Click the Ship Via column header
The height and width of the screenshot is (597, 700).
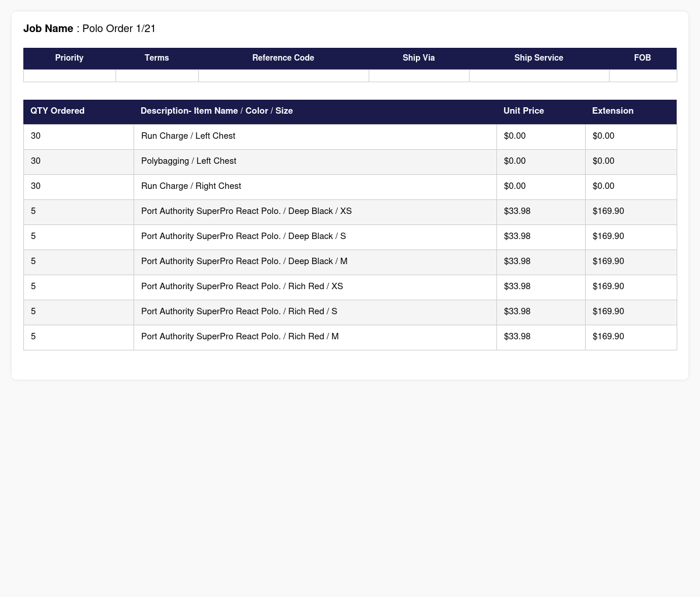[x=419, y=58]
